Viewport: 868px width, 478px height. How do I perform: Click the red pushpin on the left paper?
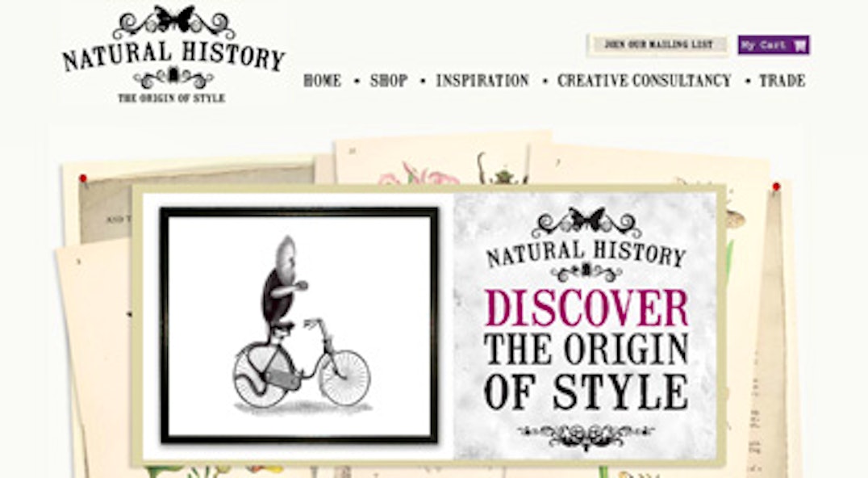coord(83,178)
